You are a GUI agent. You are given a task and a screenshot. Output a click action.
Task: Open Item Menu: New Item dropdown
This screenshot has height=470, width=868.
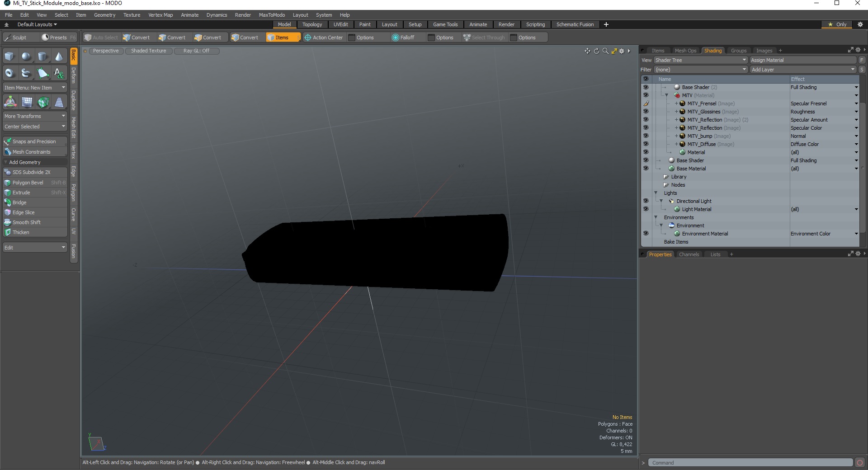pyautogui.click(x=35, y=88)
